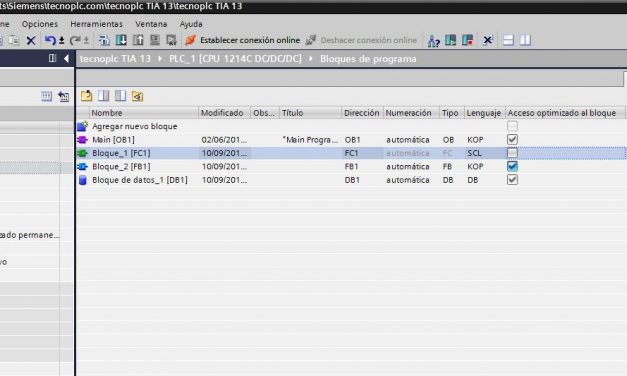Click Bloques de programa breadcrumb

368,59
